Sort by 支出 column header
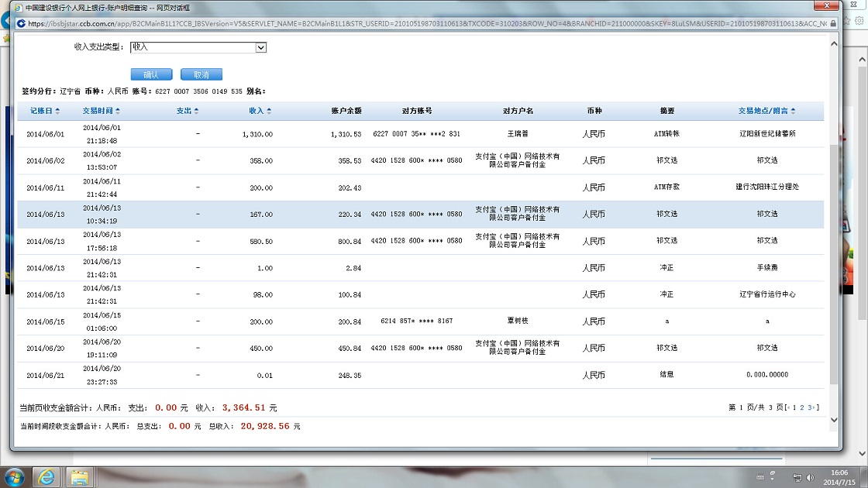The image size is (868, 488). click(187, 112)
